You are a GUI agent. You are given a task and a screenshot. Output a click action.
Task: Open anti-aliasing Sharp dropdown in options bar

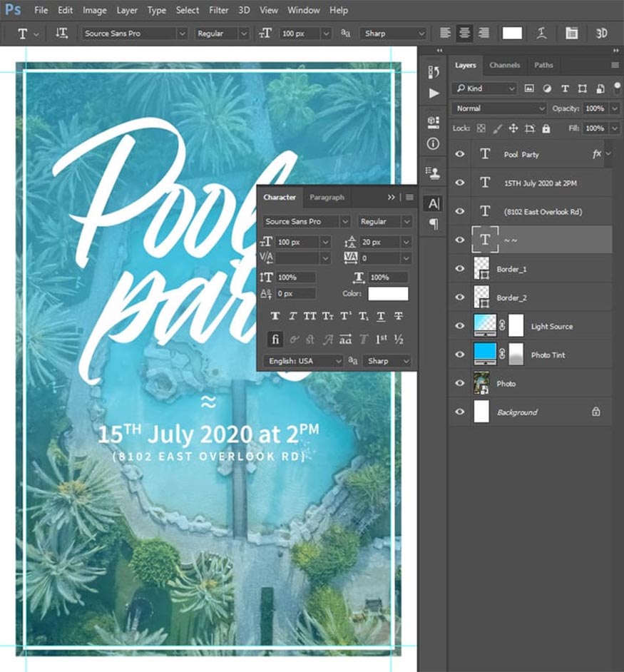point(394,34)
